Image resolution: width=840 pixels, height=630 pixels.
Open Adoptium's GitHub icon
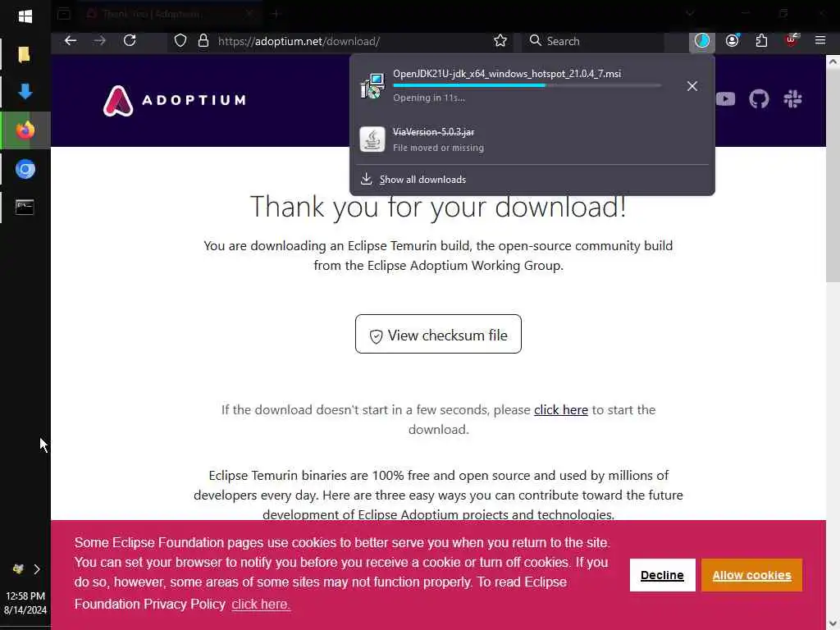click(x=759, y=99)
